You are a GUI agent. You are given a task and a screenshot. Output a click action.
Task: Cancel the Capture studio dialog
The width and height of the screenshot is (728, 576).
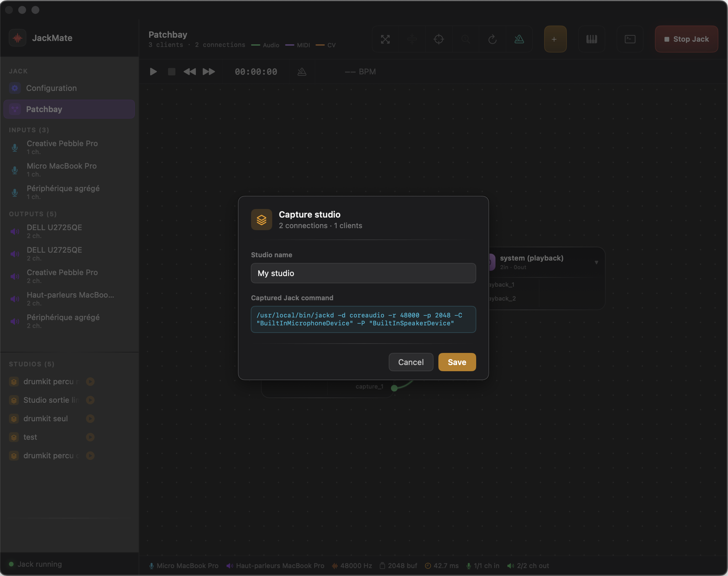(410, 362)
